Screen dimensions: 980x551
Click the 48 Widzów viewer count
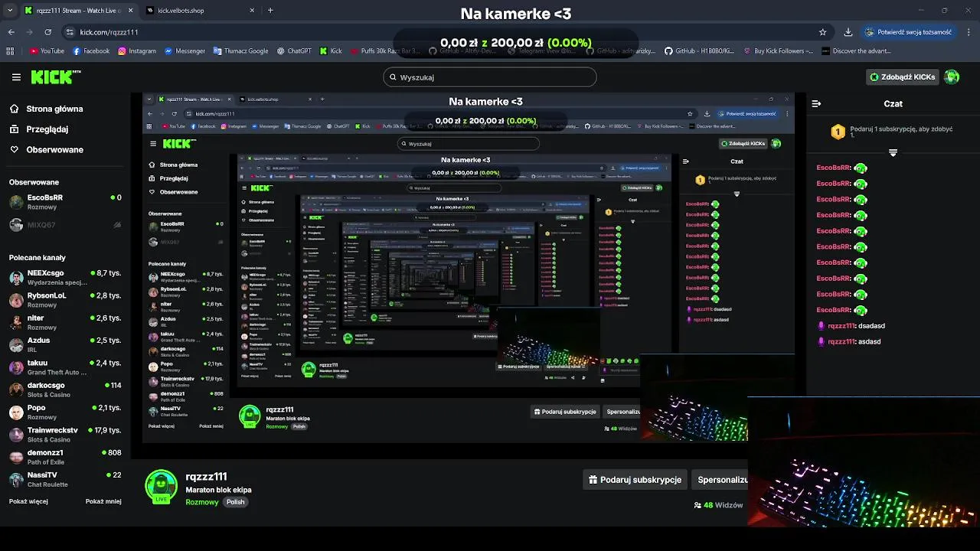pos(719,505)
